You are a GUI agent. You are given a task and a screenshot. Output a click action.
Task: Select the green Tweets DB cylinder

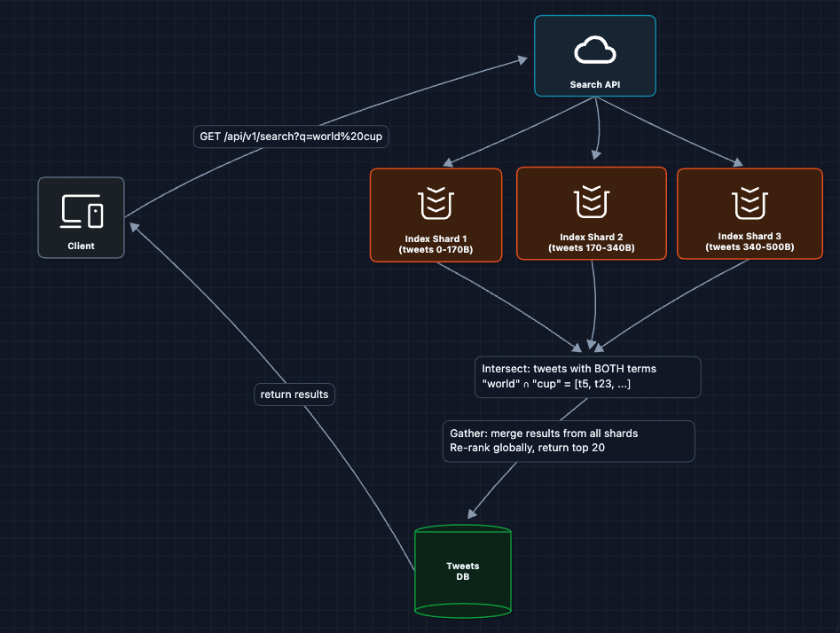(x=463, y=572)
